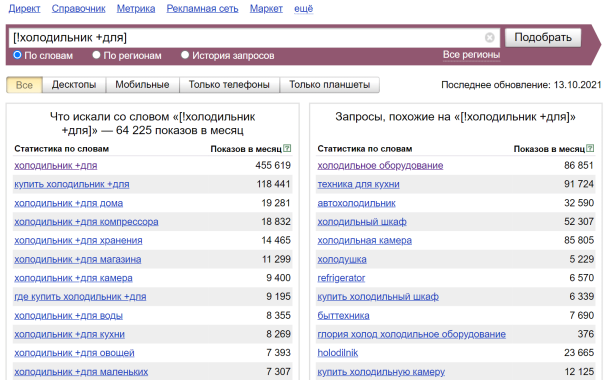
Task: Switch to the Десктопы tab
Action: 74,85
